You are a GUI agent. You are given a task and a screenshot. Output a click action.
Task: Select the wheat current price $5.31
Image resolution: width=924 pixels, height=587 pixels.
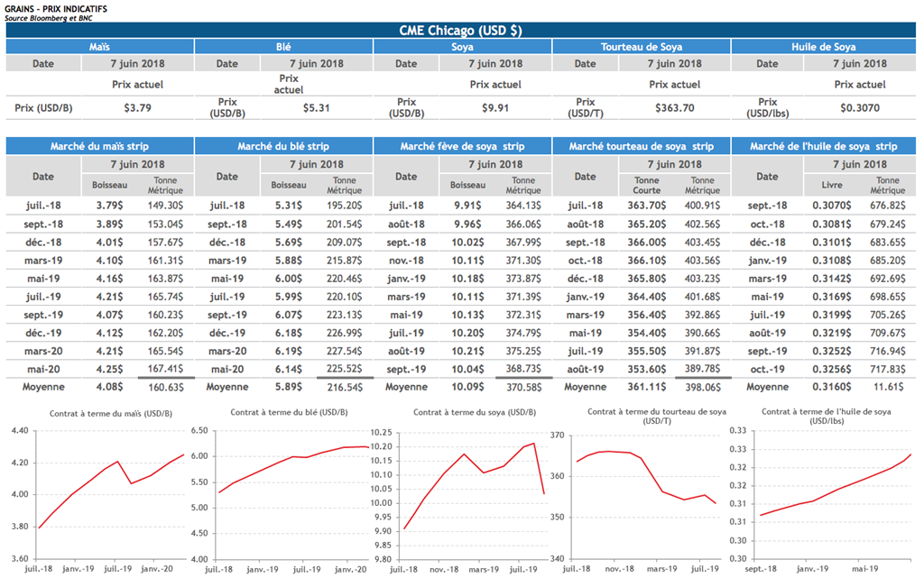(x=317, y=108)
